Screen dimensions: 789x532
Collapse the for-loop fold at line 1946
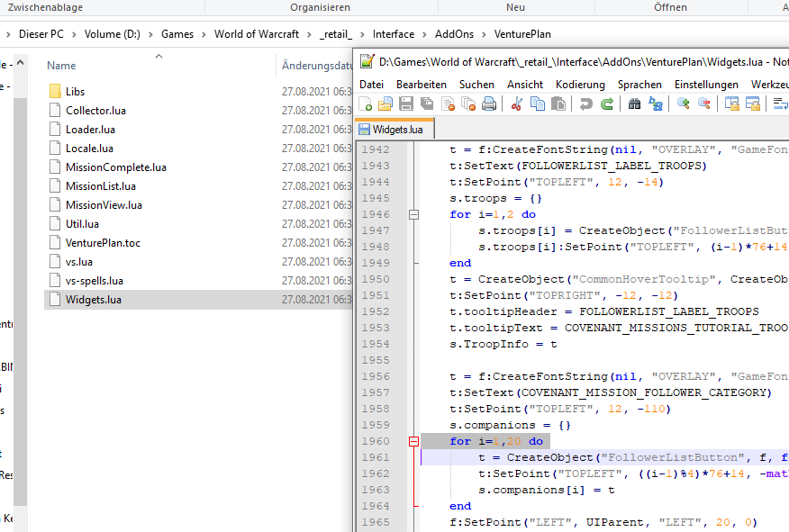[414, 214]
